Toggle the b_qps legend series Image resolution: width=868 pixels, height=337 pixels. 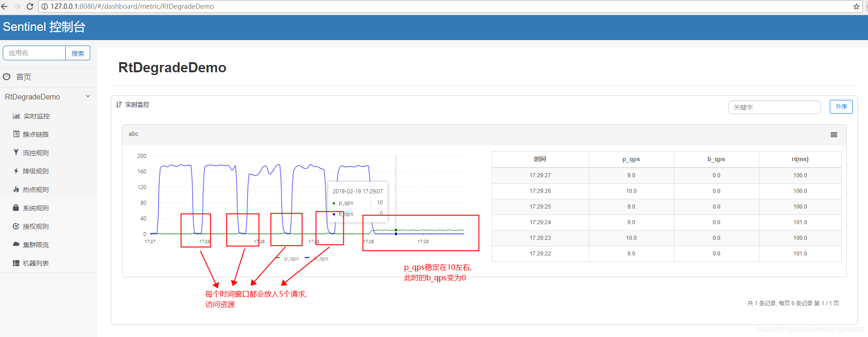(317, 258)
